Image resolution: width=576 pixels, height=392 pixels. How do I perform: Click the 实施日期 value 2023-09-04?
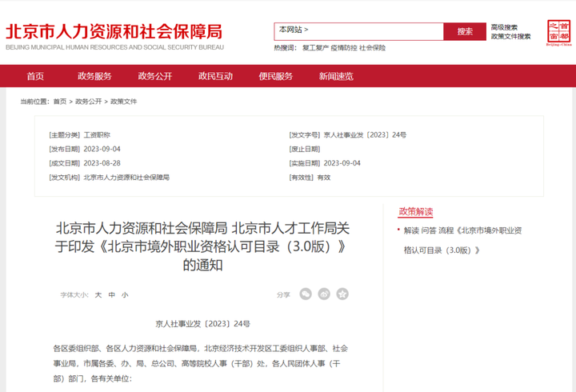342,163
